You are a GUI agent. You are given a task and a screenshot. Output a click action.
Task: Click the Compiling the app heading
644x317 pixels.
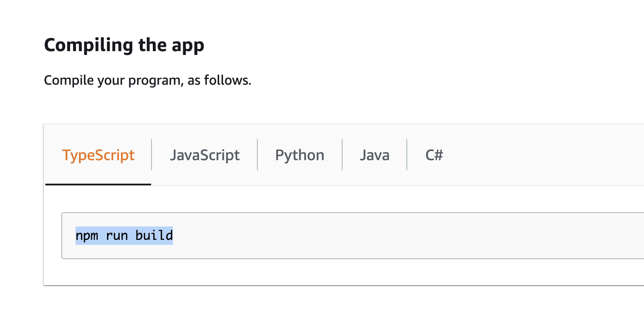(x=124, y=45)
